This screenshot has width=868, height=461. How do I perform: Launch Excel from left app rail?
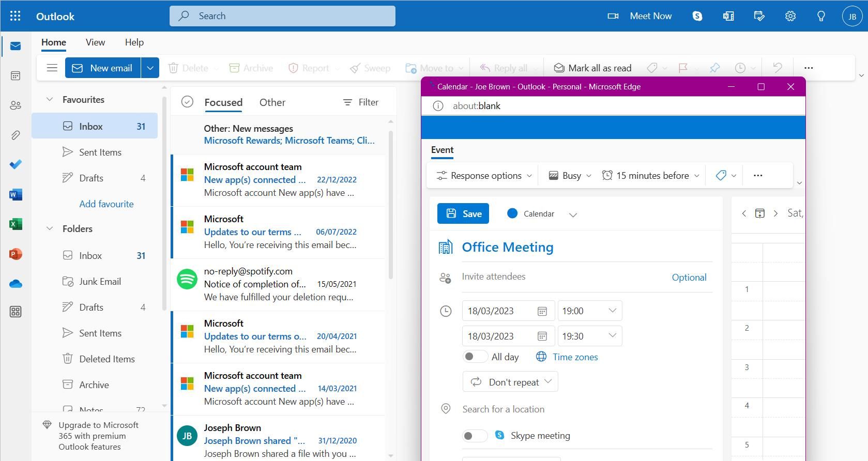[x=16, y=224]
